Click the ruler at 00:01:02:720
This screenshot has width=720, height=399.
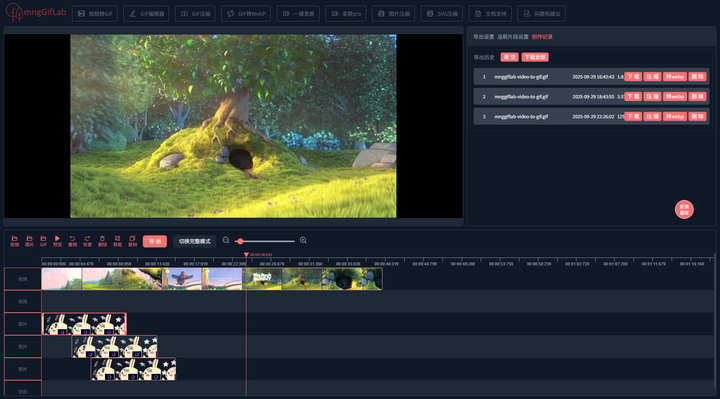pos(577,264)
